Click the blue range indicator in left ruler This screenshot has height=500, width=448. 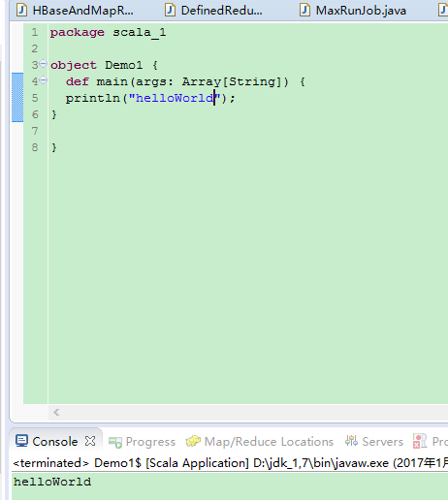(x=17, y=98)
